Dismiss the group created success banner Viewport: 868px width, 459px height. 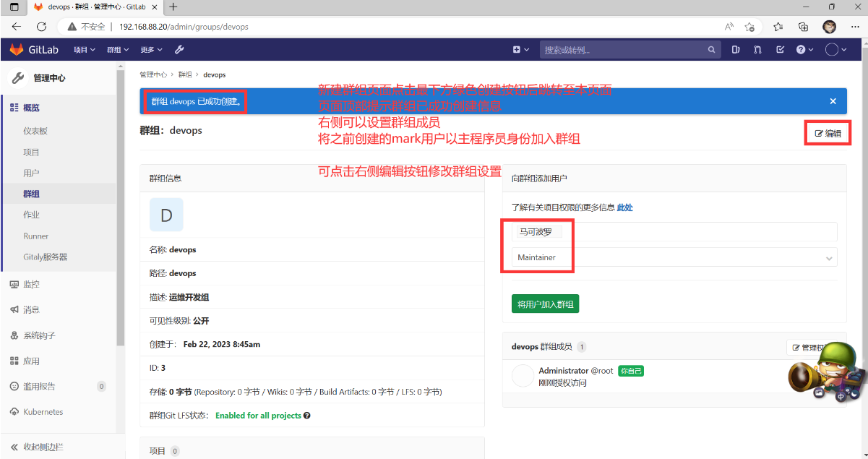(833, 101)
